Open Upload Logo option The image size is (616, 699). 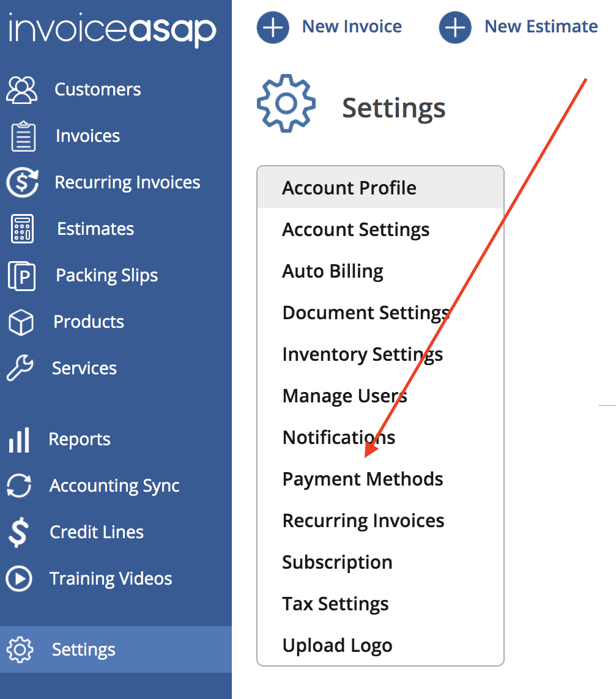click(x=380, y=645)
